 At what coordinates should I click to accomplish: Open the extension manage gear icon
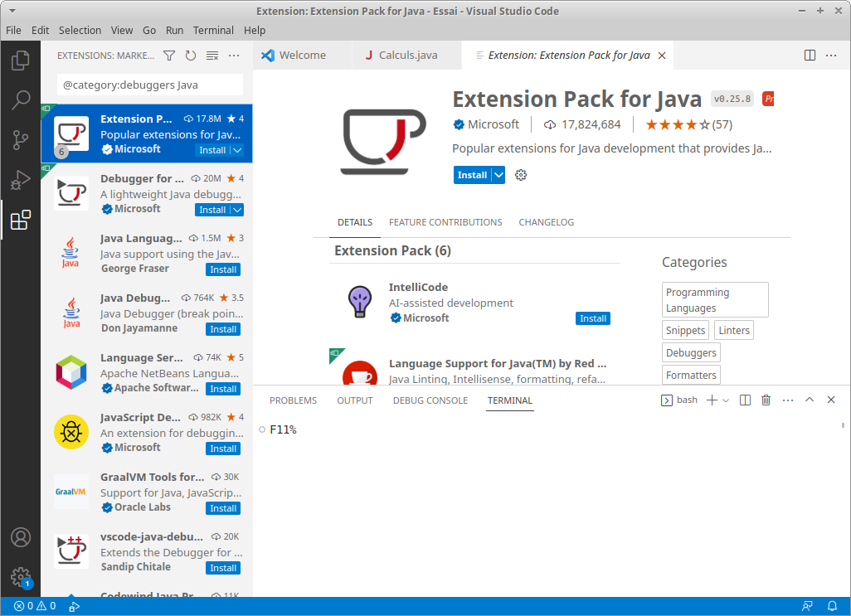(521, 175)
